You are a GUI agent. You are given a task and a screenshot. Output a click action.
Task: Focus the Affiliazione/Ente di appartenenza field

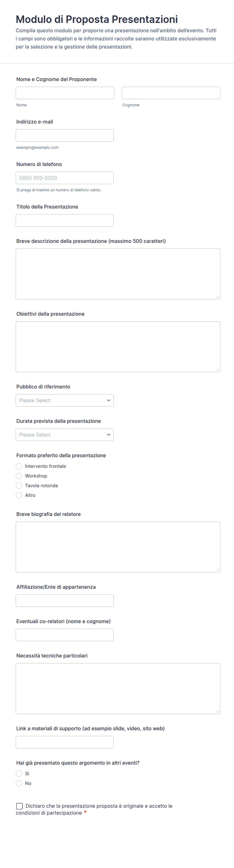(x=65, y=600)
